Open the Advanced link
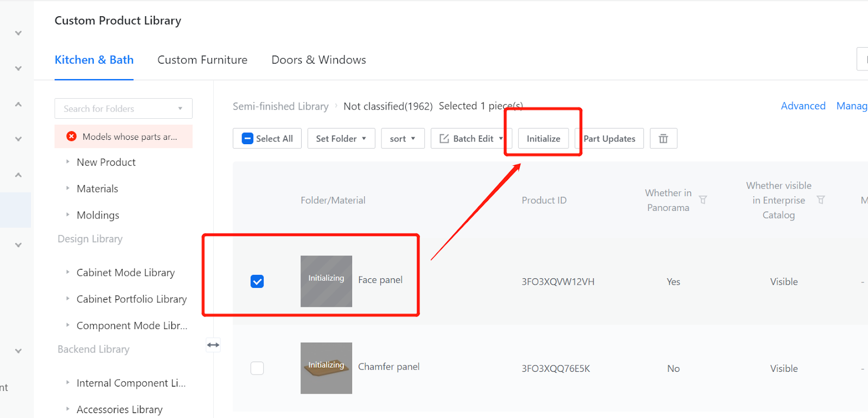The image size is (868, 418). pyautogui.click(x=803, y=106)
